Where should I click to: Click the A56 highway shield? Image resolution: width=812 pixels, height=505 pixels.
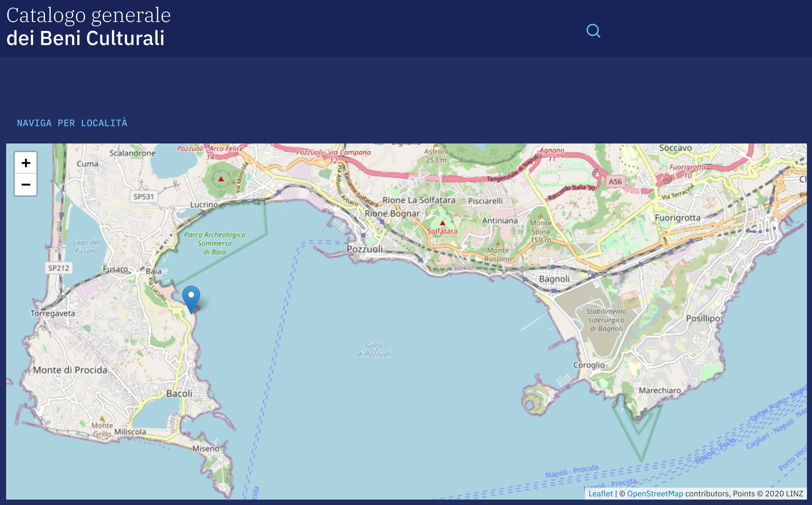coord(615,182)
